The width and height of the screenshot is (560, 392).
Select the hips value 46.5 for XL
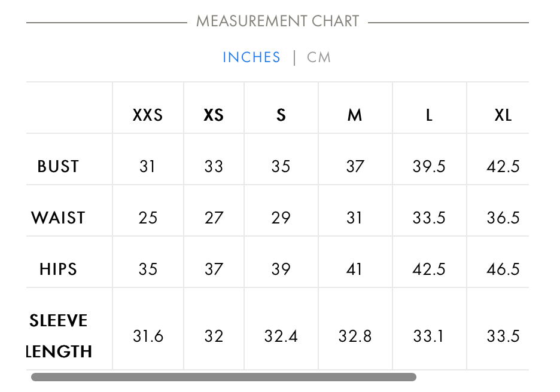tap(503, 269)
